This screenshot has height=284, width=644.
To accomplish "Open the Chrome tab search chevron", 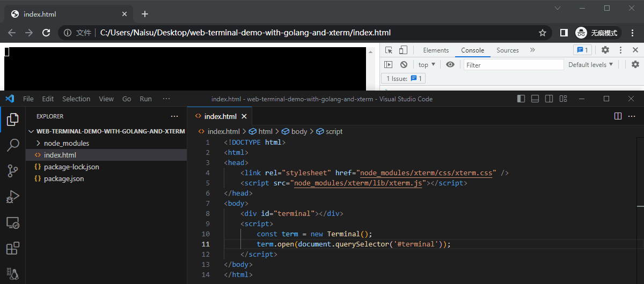I will [x=558, y=8].
